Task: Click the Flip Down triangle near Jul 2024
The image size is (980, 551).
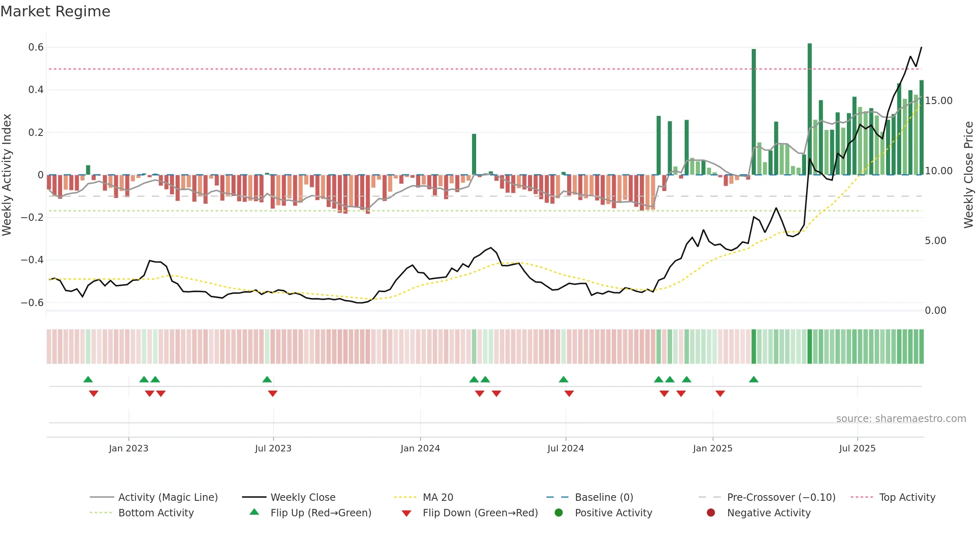Action: (x=569, y=393)
